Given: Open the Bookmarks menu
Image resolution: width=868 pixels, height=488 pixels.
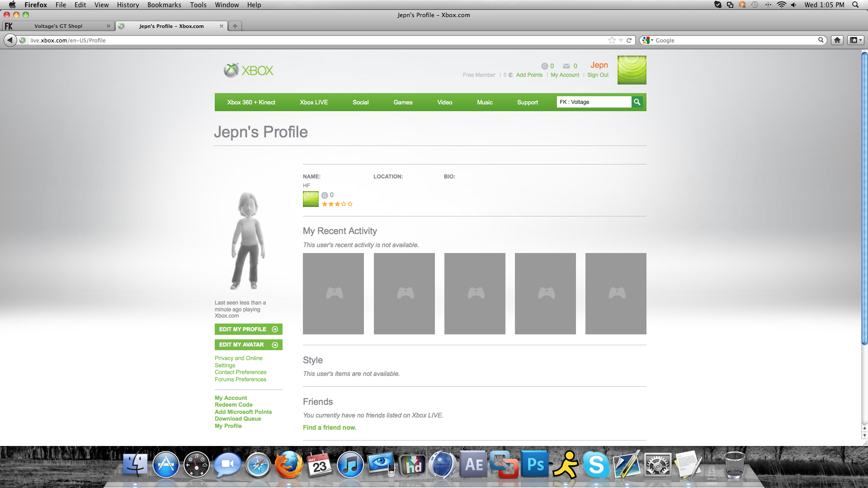Looking at the screenshot, I should click(x=164, y=5).
